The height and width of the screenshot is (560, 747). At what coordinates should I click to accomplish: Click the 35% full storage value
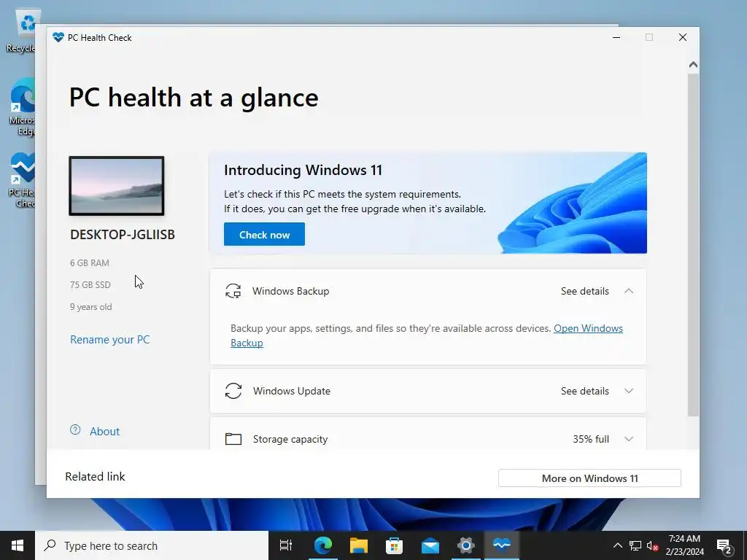[x=591, y=439]
